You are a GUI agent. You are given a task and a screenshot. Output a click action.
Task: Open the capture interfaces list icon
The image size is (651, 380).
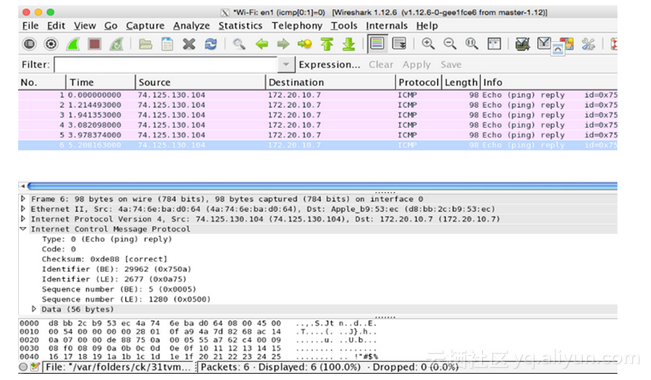29,44
